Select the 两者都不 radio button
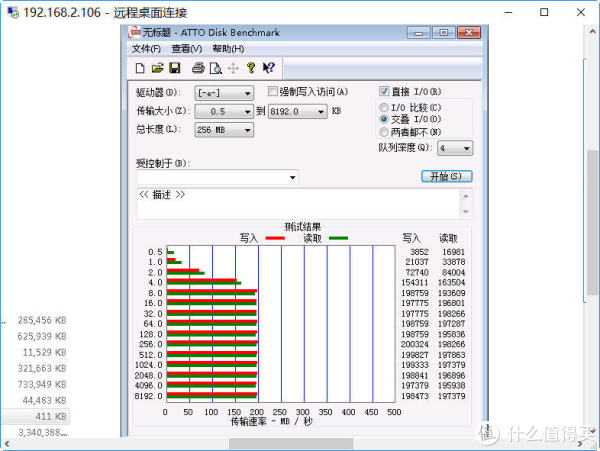Viewport: 600px width, 451px height. [x=384, y=132]
